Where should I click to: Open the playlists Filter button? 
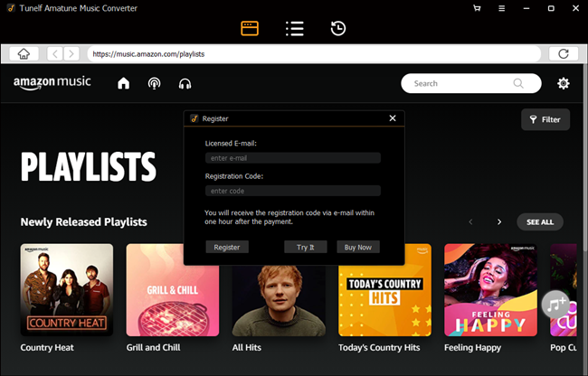tap(545, 119)
